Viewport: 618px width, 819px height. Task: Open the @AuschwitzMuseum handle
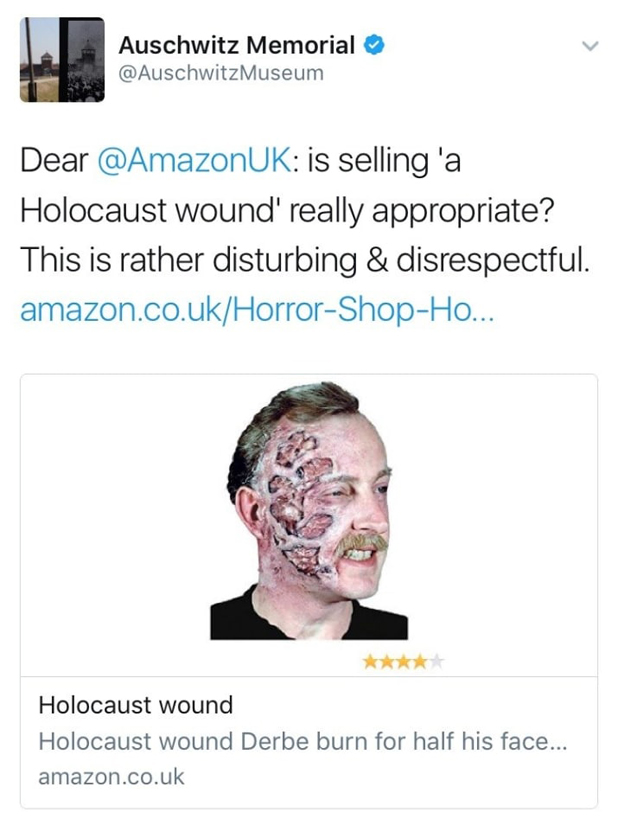tap(221, 73)
